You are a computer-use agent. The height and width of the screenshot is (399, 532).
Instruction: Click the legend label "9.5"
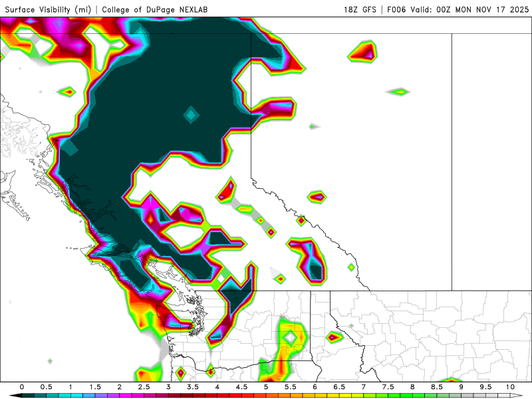click(x=486, y=387)
